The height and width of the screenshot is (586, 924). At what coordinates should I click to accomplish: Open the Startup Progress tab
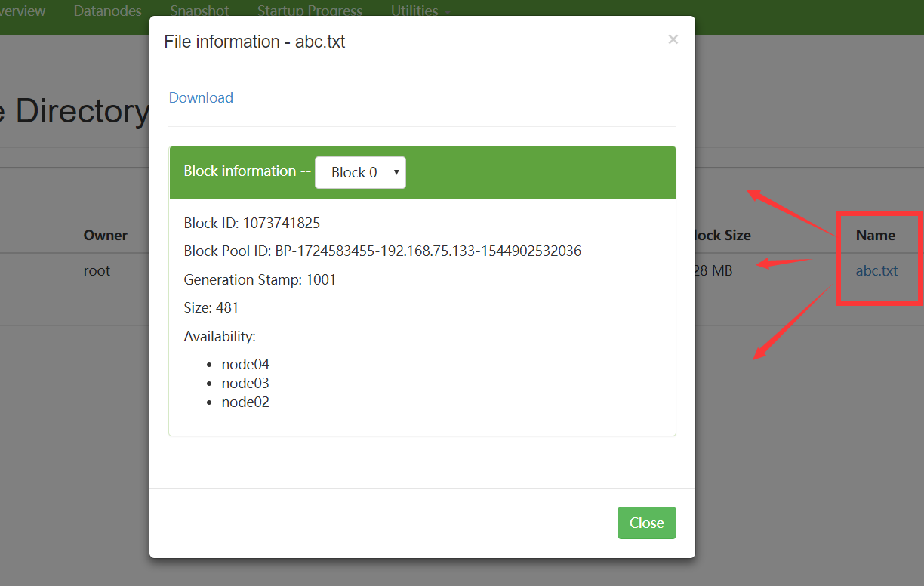coord(310,11)
